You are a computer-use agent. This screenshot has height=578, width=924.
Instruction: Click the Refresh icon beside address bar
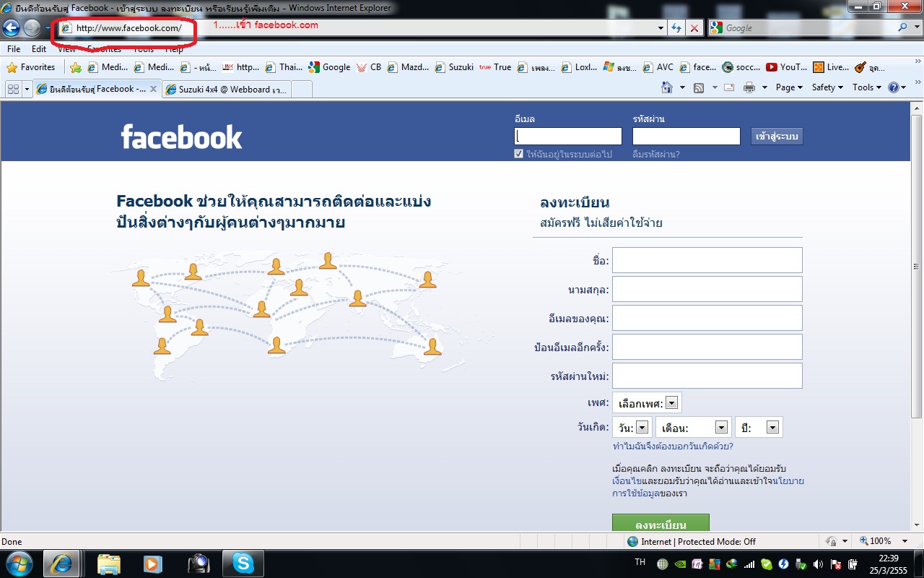pos(676,28)
